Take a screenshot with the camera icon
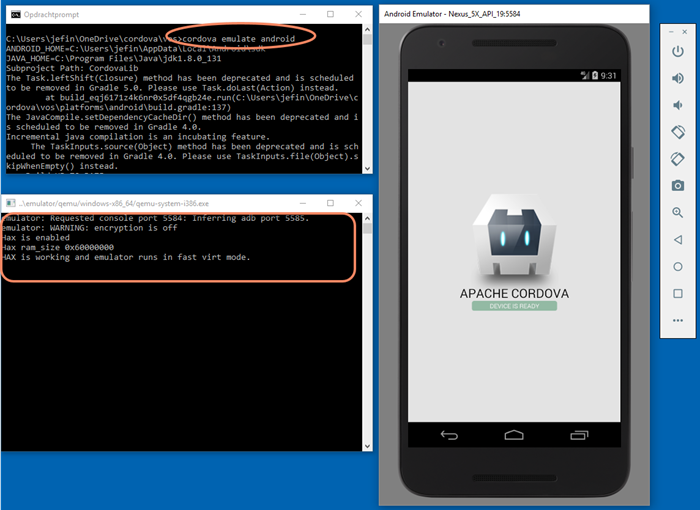700x510 pixels. click(x=678, y=186)
